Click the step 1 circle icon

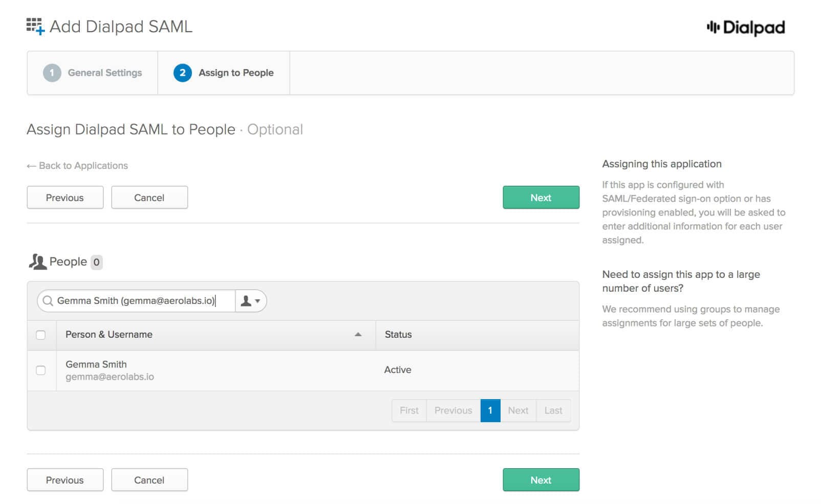pyautogui.click(x=52, y=73)
